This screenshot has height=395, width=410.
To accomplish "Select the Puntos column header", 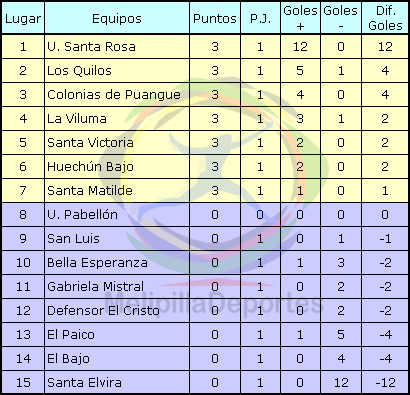I will point(215,18).
